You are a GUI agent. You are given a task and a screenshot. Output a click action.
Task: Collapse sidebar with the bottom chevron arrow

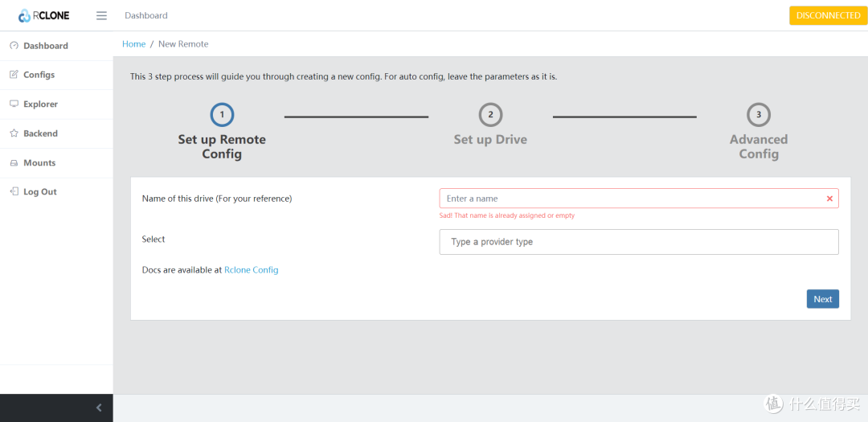(x=99, y=408)
